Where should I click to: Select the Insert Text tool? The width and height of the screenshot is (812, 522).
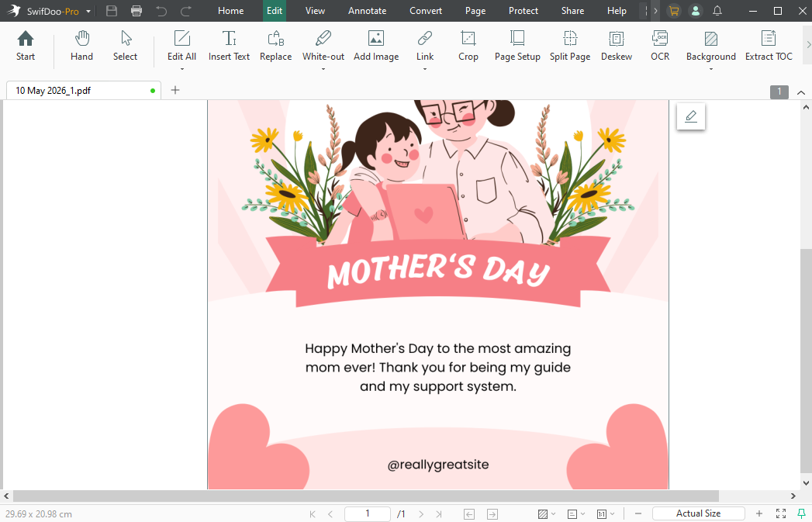pos(229,47)
